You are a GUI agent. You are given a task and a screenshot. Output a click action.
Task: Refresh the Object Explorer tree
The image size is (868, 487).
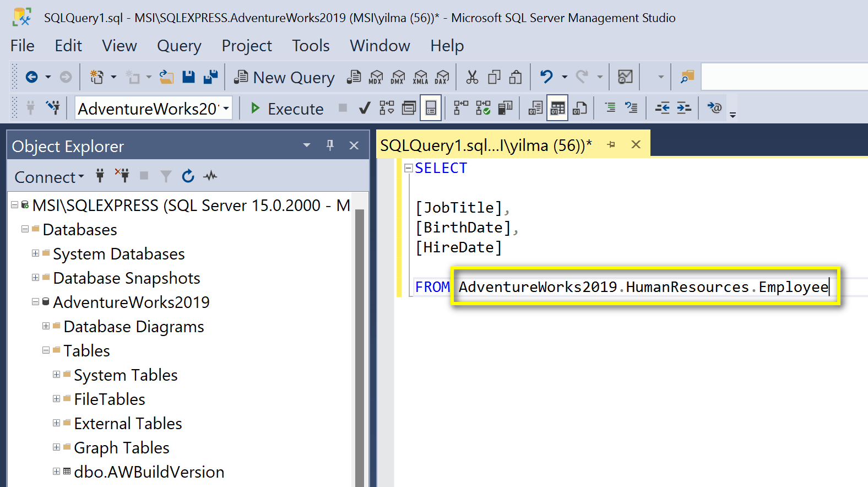[188, 176]
